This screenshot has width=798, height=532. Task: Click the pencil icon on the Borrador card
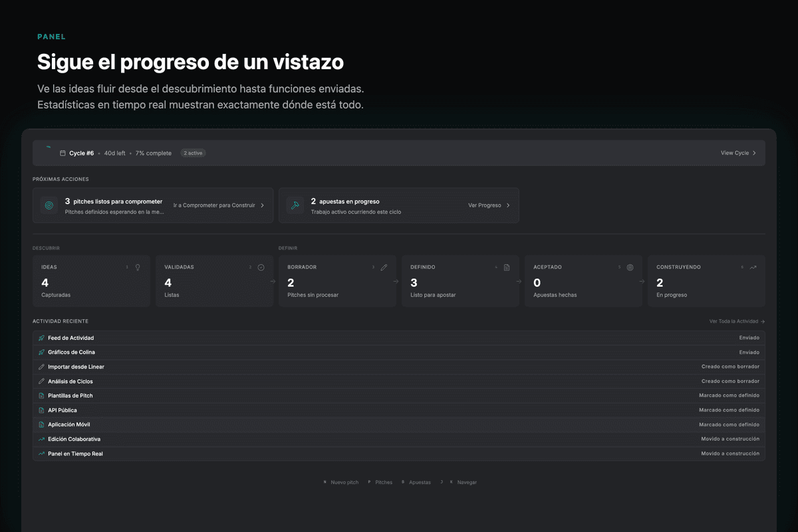coord(384,267)
